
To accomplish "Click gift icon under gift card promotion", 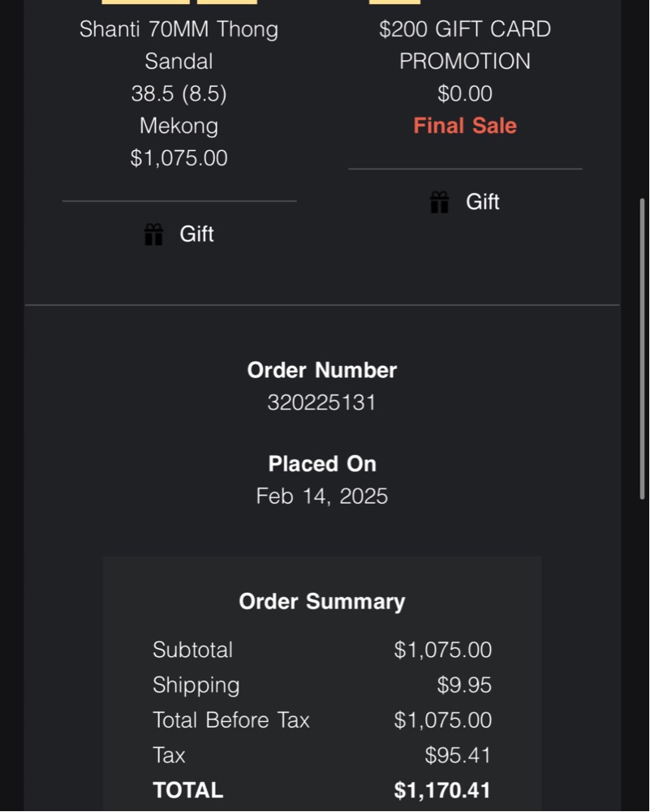I will 439,202.
